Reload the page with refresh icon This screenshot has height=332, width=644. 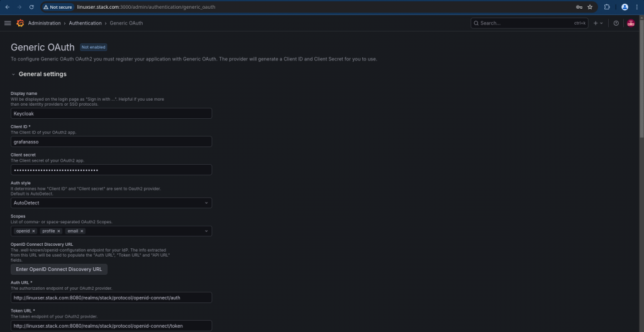pyautogui.click(x=31, y=7)
